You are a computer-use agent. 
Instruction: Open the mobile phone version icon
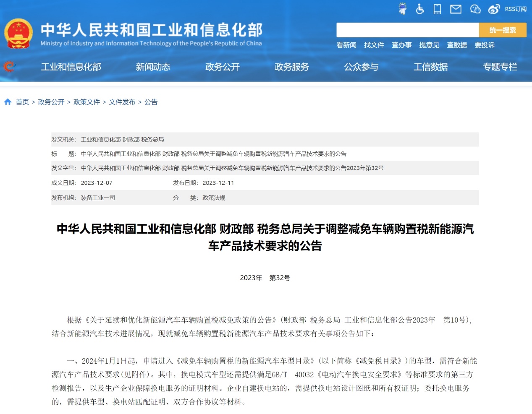(438, 9)
